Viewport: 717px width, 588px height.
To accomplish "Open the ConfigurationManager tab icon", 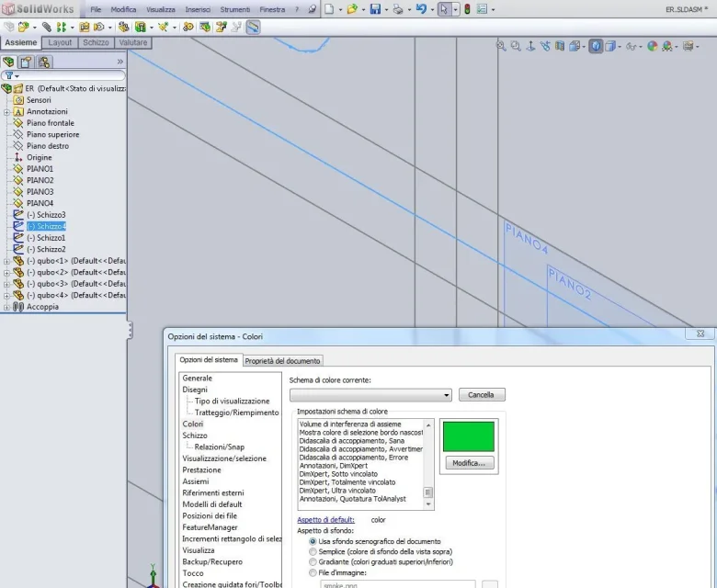I will click(44, 62).
